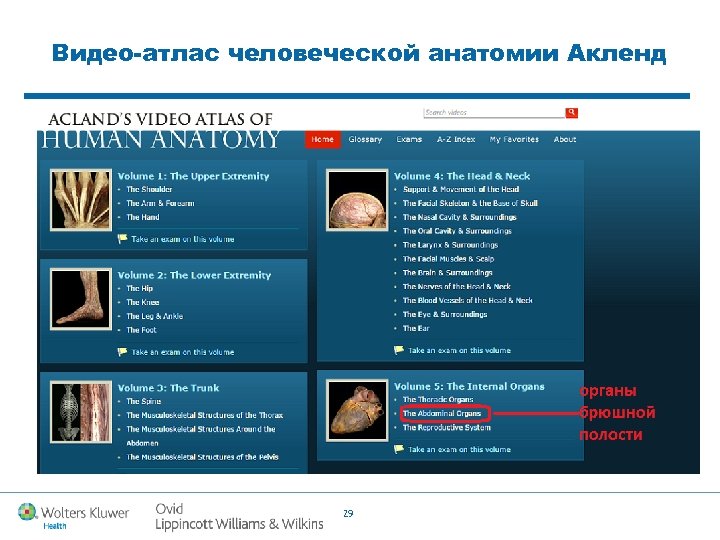Select The Ear link
The width and height of the screenshot is (720, 540).
point(416,328)
